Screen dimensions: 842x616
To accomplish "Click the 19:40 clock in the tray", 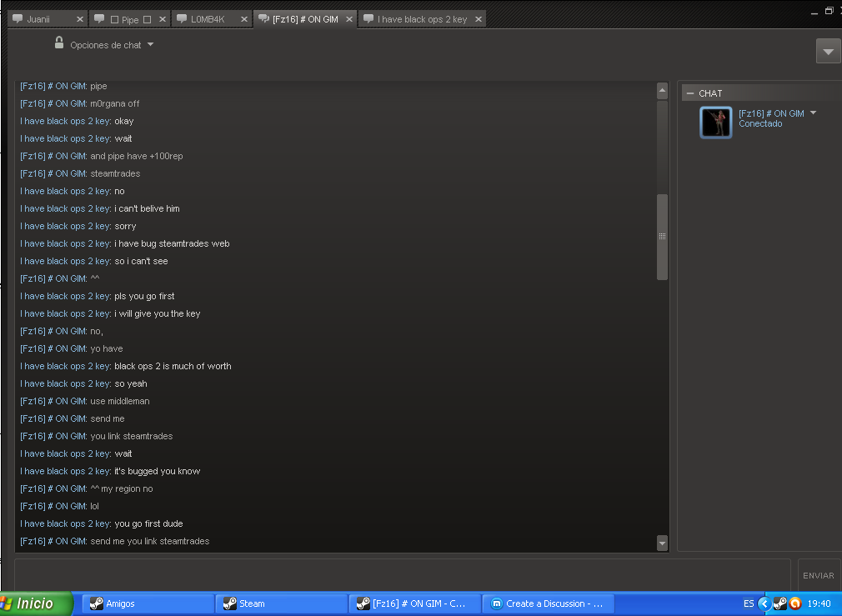I will pos(819,603).
